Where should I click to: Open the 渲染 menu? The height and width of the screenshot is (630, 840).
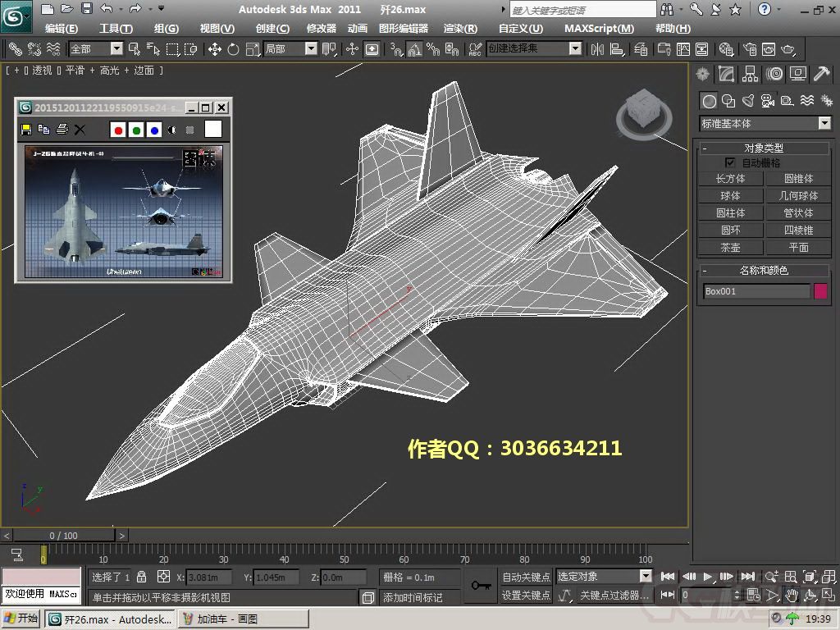point(459,28)
